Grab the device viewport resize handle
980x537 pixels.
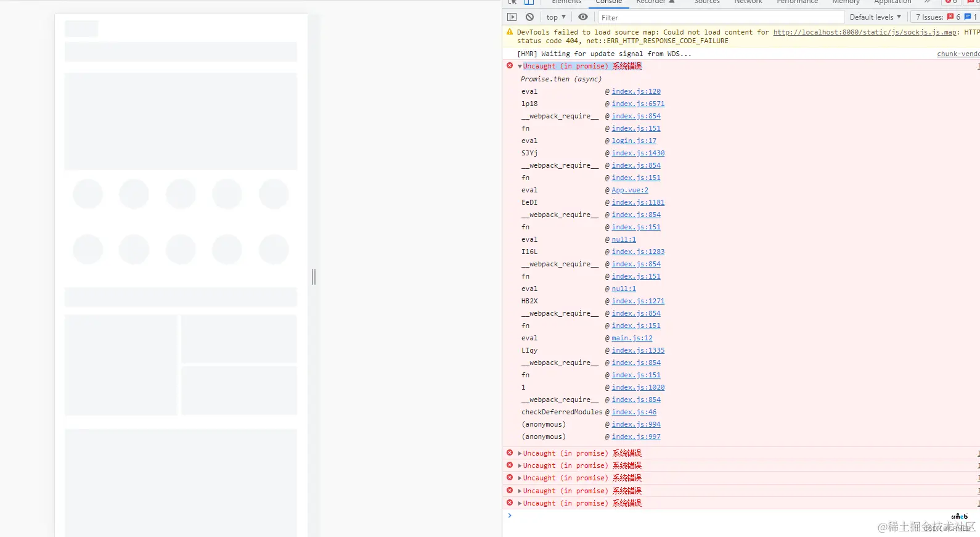[314, 277]
